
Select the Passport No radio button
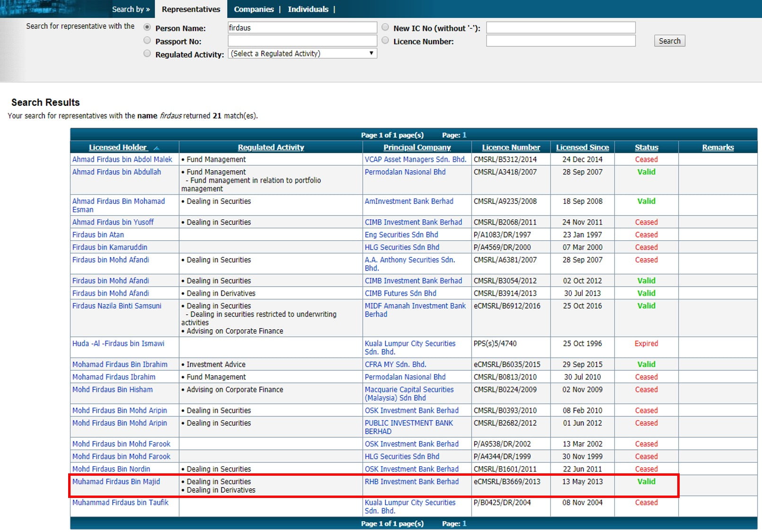pyautogui.click(x=147, y=41)
